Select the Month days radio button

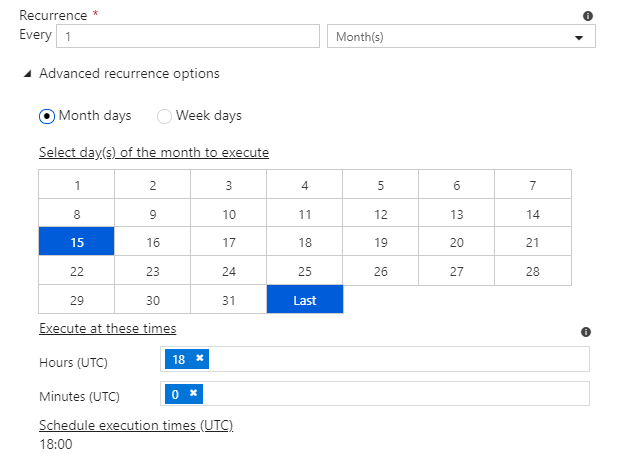pos(47,116)
